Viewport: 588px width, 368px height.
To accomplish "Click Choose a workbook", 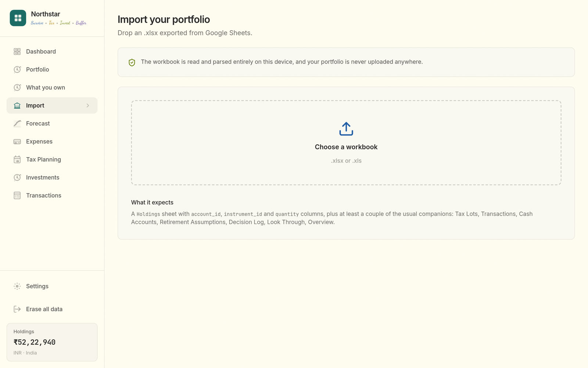I will [346, 147].
